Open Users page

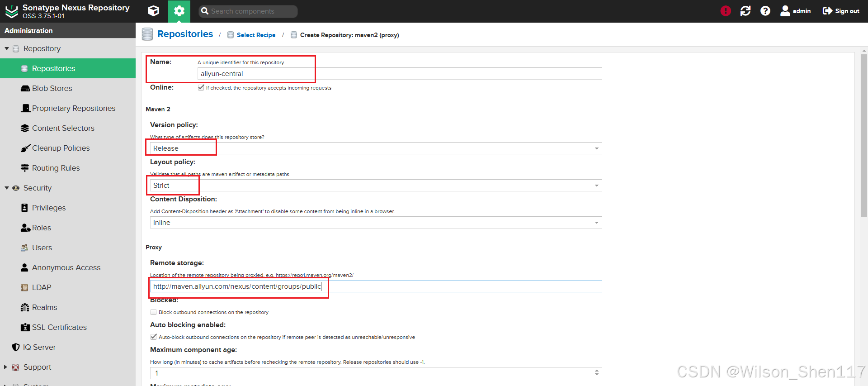tap(42, 248)
